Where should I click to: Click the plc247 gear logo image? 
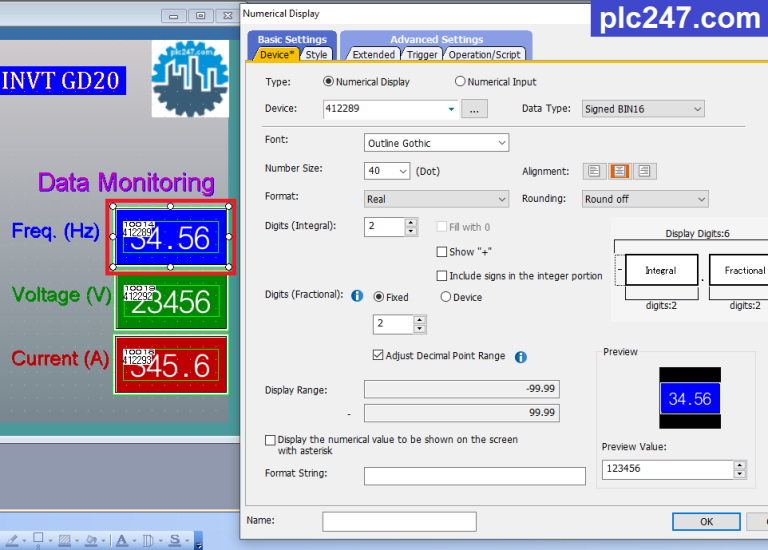[190, 78]
